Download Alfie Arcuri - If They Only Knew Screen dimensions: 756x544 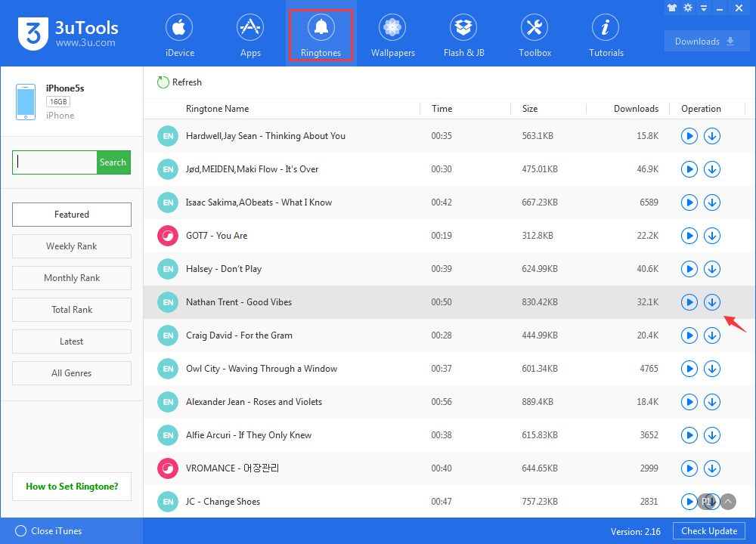tap(712, 435)
